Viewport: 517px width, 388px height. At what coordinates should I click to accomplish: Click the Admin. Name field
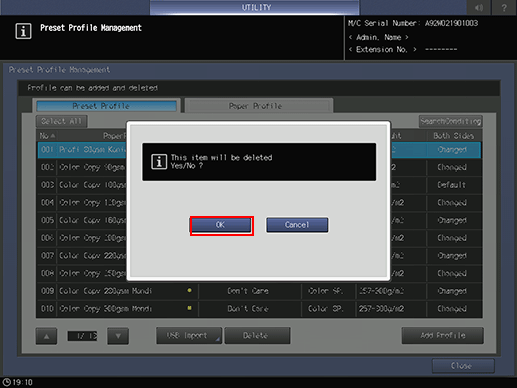[x=378, y=37]
